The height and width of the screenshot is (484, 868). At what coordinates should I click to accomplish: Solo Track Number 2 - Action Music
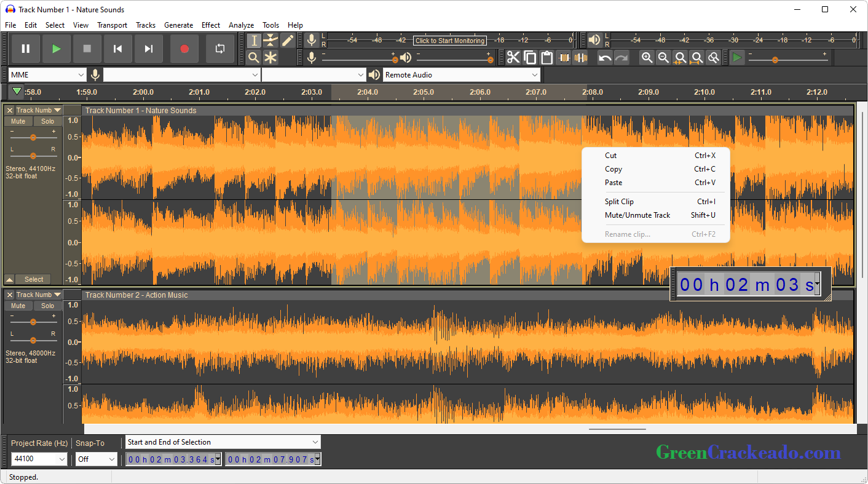pos(47,306)
